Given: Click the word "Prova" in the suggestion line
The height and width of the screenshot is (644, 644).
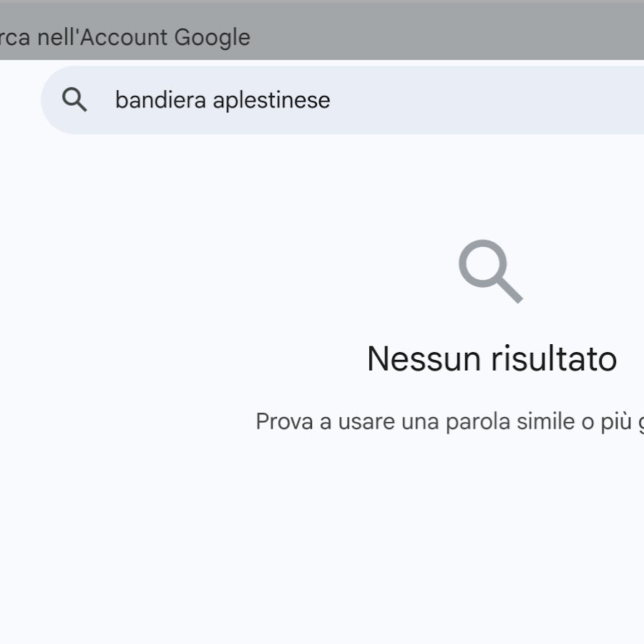Looking at the screenshot, I should pyautogui.click(x=284, y=421).
